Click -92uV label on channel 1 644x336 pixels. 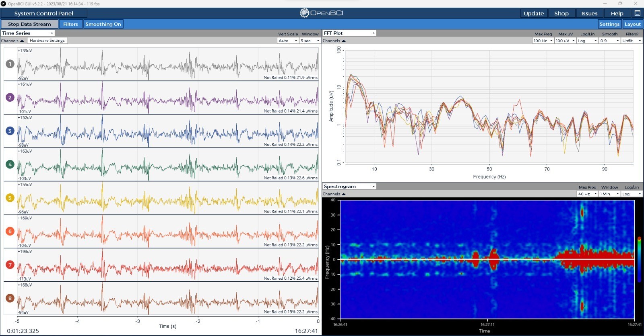click(23, 78)
